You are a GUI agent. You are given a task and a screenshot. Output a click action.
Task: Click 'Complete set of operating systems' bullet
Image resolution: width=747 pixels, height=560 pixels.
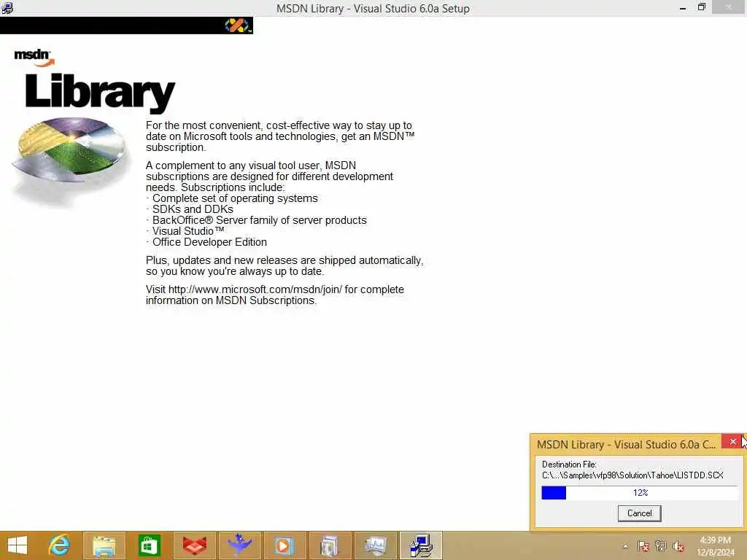click(235, 198)
